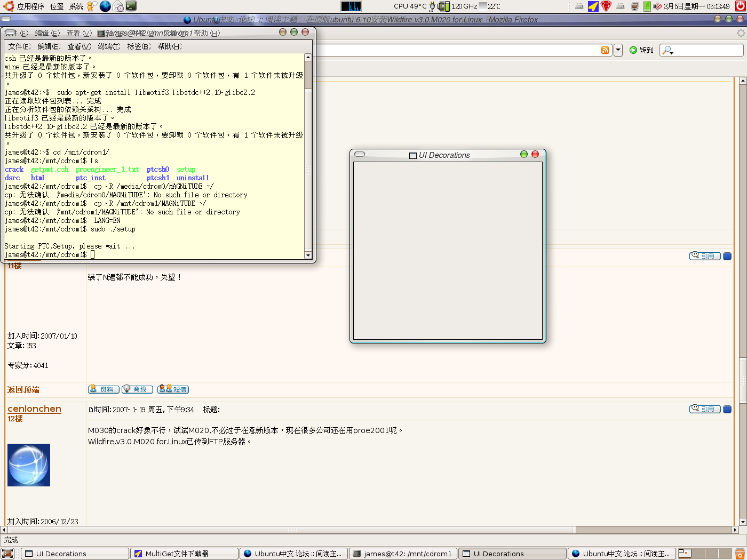Click 'crack' directory name in terminal
The height and width of the screenshot is (560, 747).
(x=14, y=169)
